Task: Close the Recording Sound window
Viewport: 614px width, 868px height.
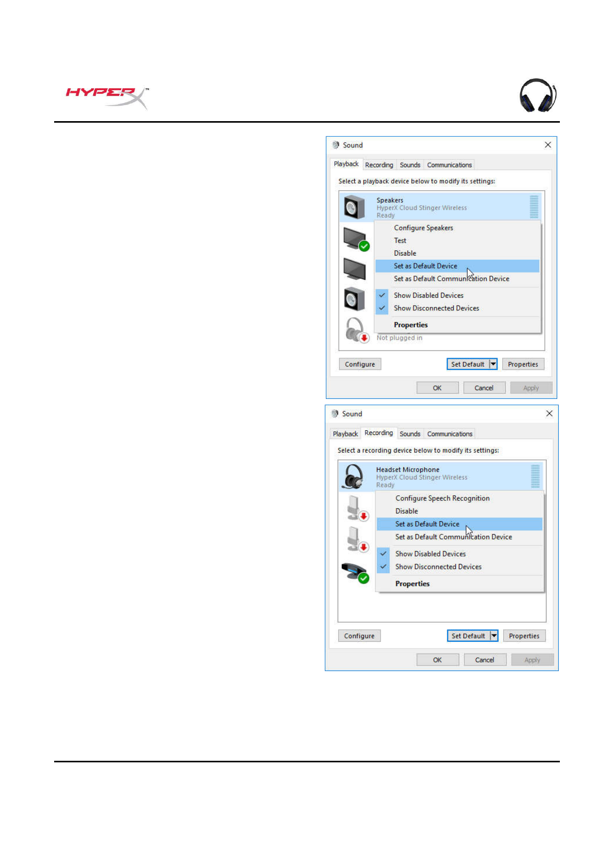Action: (x=549, y=413)
